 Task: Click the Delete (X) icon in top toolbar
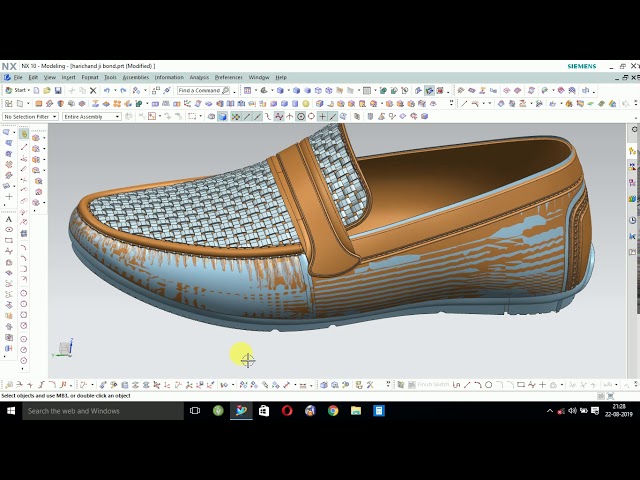[x=93, y=91]
